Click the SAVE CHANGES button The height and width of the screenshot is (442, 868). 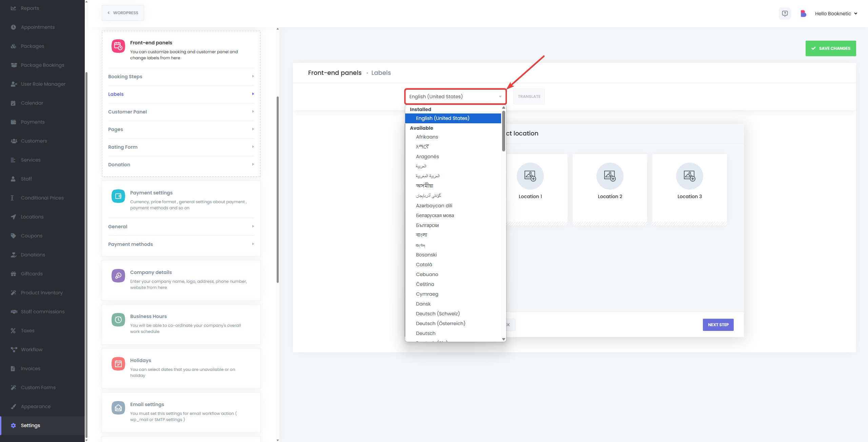coord(831,48)
